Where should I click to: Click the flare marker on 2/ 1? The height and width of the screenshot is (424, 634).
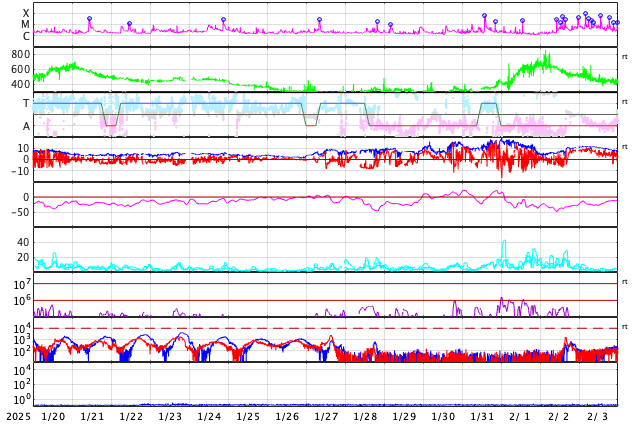[522, 20]
